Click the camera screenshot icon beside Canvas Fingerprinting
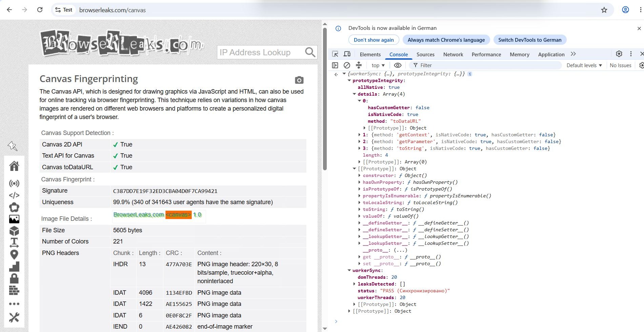The image size is (644, 332). [x=299, y=80]
